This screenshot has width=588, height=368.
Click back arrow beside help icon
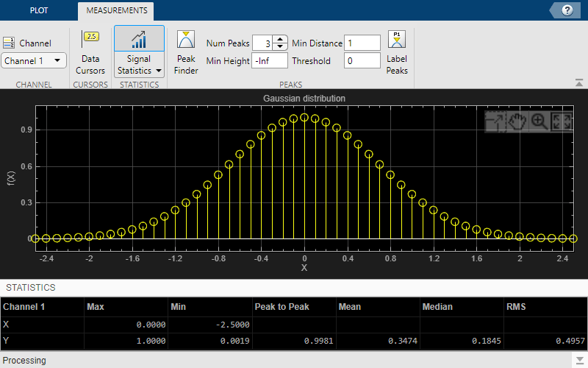point(553,10)
